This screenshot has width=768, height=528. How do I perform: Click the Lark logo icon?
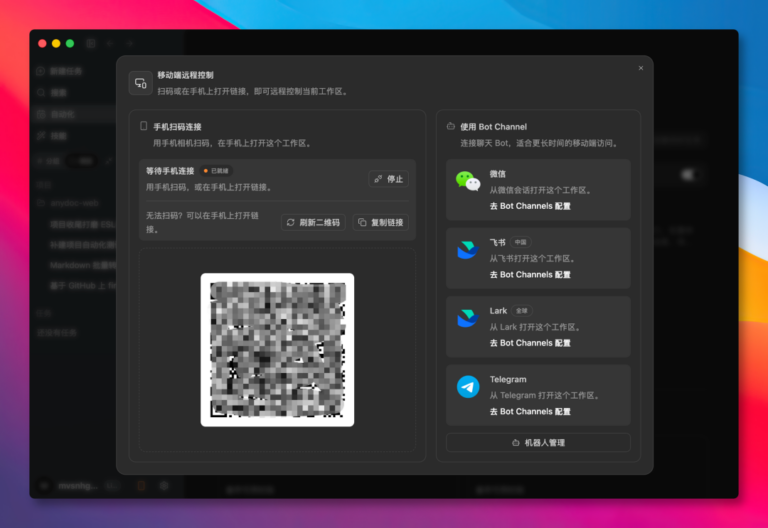[x=468, y=318]
